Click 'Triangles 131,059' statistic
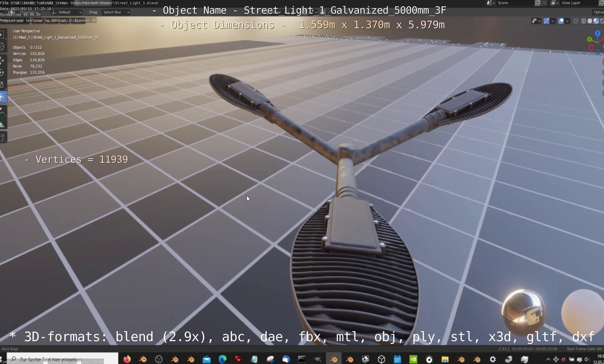This screenshot has height=364, width=604. pyautogui.click(x=29, y=72)
